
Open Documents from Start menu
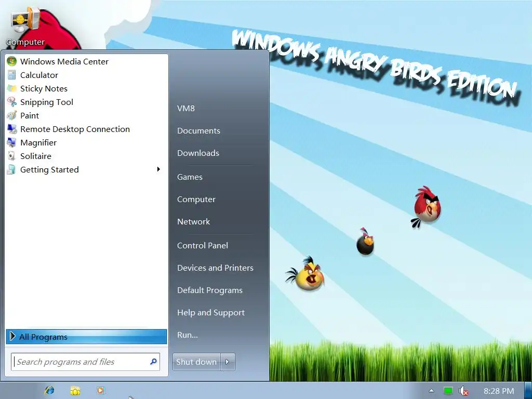[x=198, y=130]
